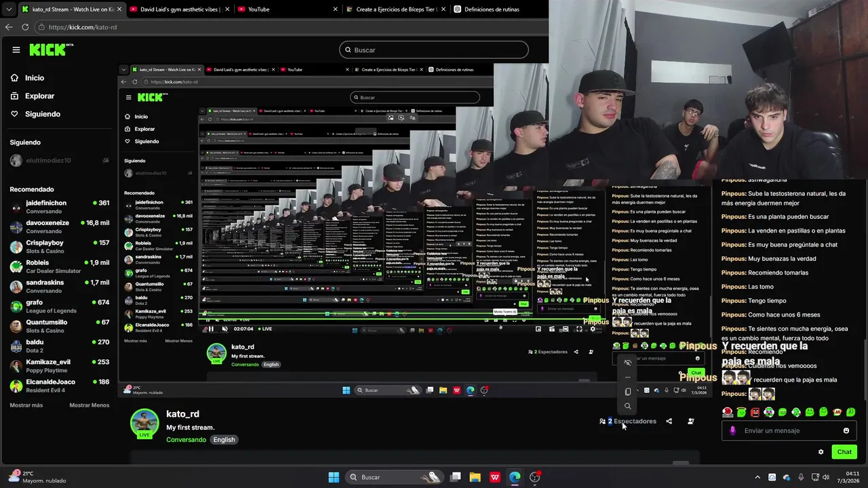Switch to Definiciones de rutinas tab
Viewport: 868px width, 488px height.
[497, 9]
